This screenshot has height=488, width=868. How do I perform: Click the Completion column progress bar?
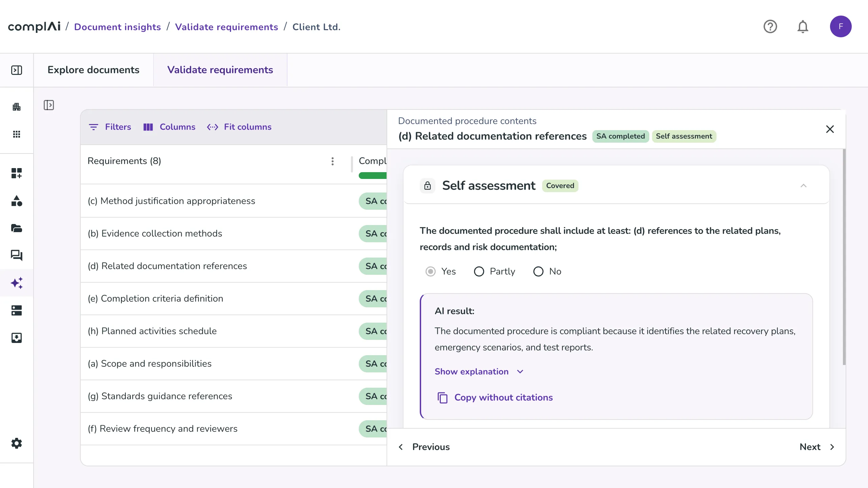click(373, 176)
